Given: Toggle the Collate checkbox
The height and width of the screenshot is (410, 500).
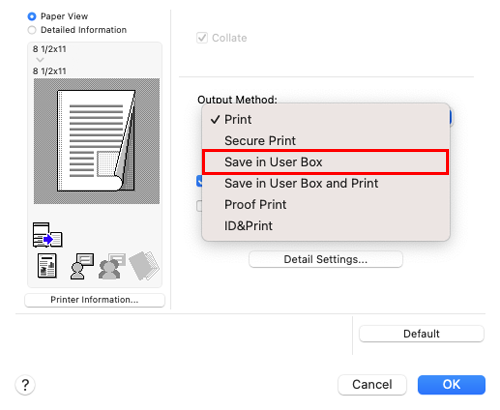Looking at the screenshot, I should point(202,38).
